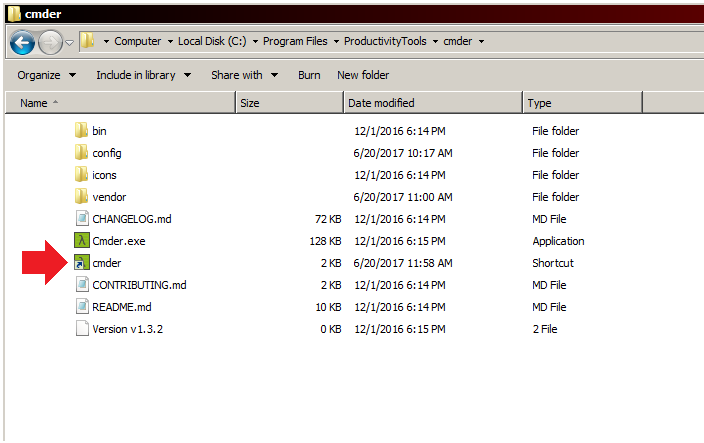Sort by the Size column header
Image resolution: width=704 pixels, height=443 pixels.
coord(290,103)
